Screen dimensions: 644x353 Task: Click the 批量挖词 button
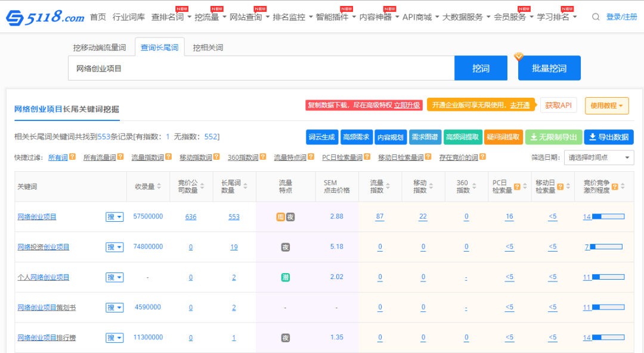pos(549,69)
